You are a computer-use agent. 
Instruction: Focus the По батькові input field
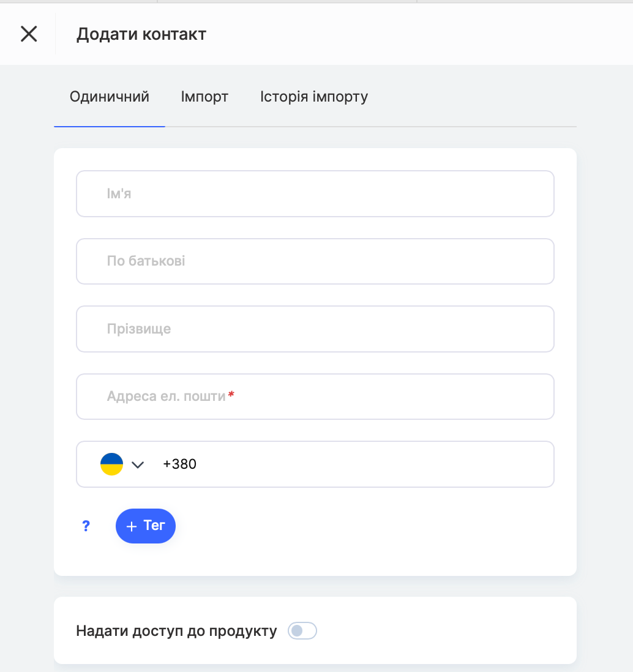coord(315,261)
